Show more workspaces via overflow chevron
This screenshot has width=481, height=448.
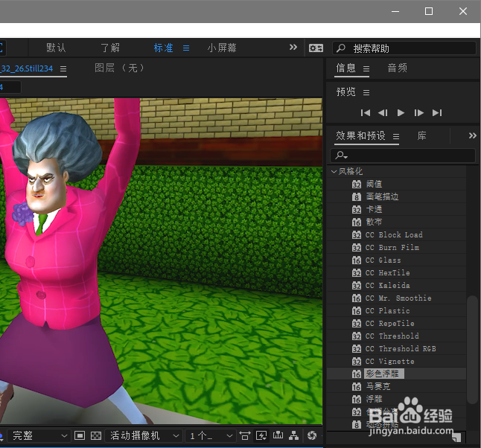pyautogui.click(x=293, y=47)
